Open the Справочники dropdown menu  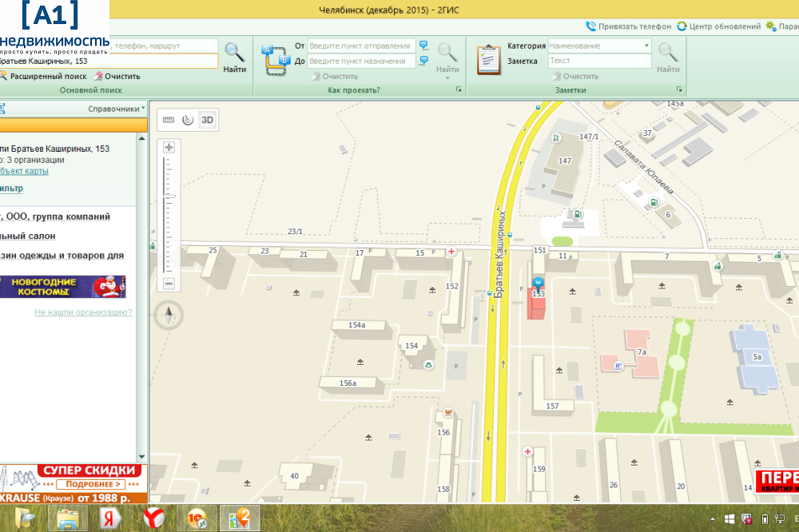click(x=116, y=109)
